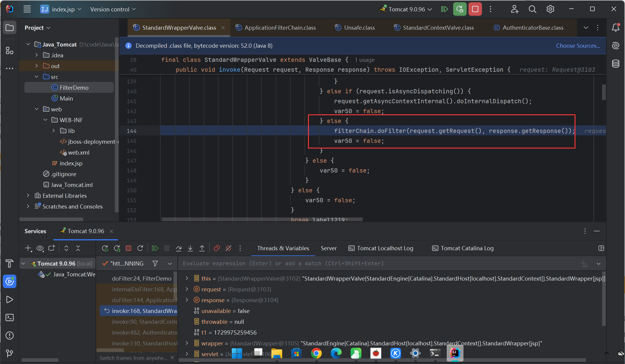
Task: Click Step Out in debugger toolbar
Action: coord(202,248)
